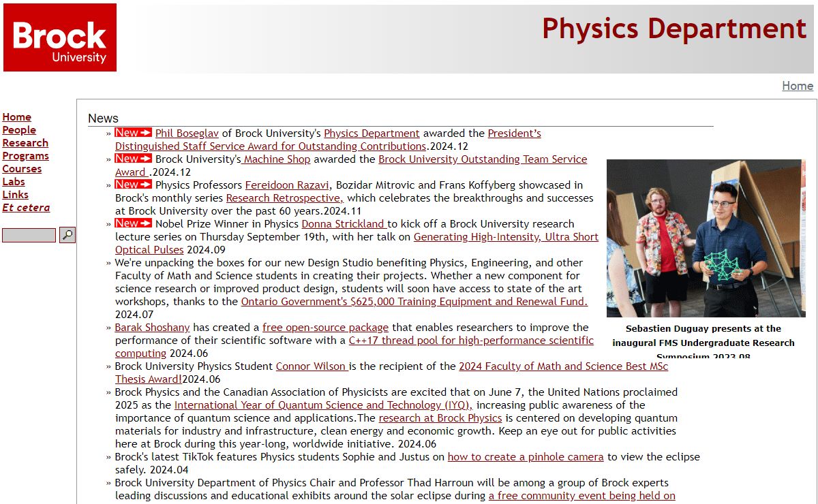The height and width of the screenshot is (504, 818).
Task: Click the Research Symposium photo
Action: coord(706,238)
